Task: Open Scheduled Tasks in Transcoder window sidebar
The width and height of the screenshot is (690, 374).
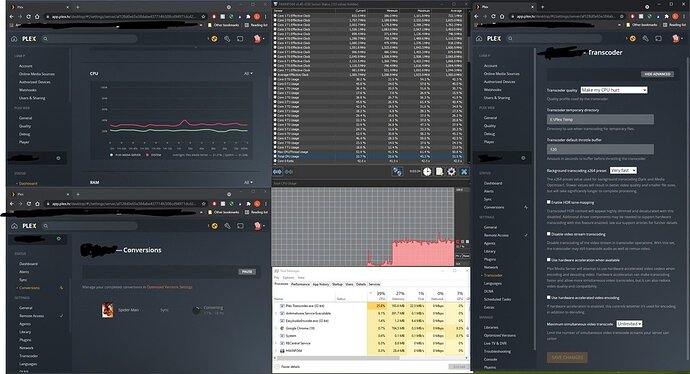Action: click(498, 299)
